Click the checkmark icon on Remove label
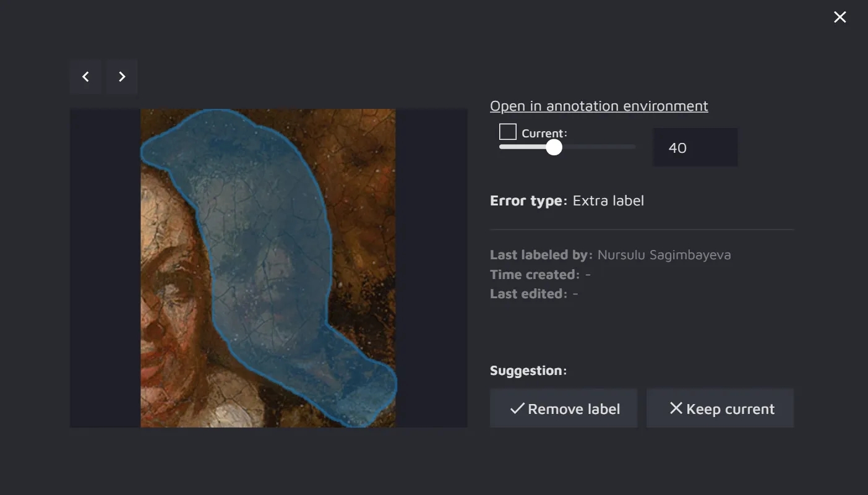This screenshot has width=868, height=495. click(x=517, y=408)
